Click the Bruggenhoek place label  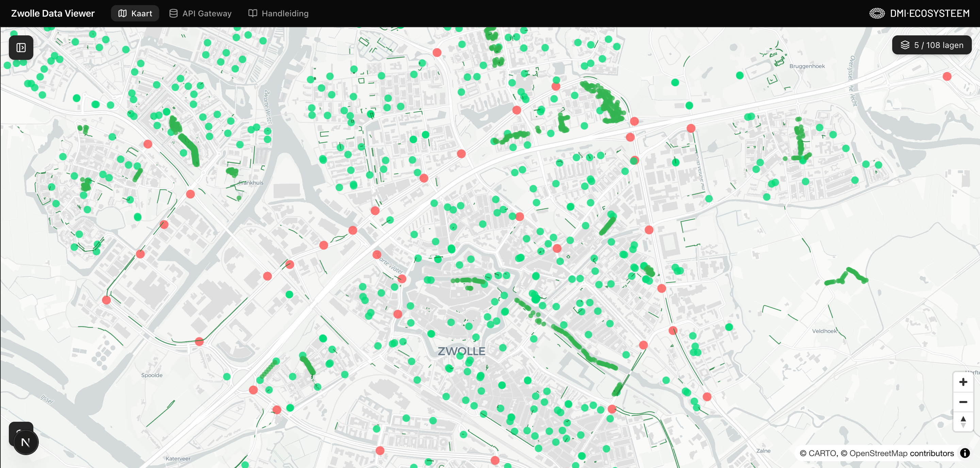(807, 66)
